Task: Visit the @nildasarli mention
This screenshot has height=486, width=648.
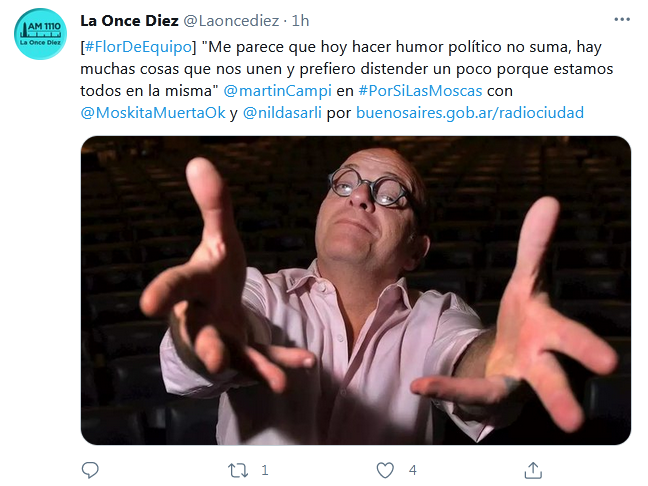Action: (282, 112)
